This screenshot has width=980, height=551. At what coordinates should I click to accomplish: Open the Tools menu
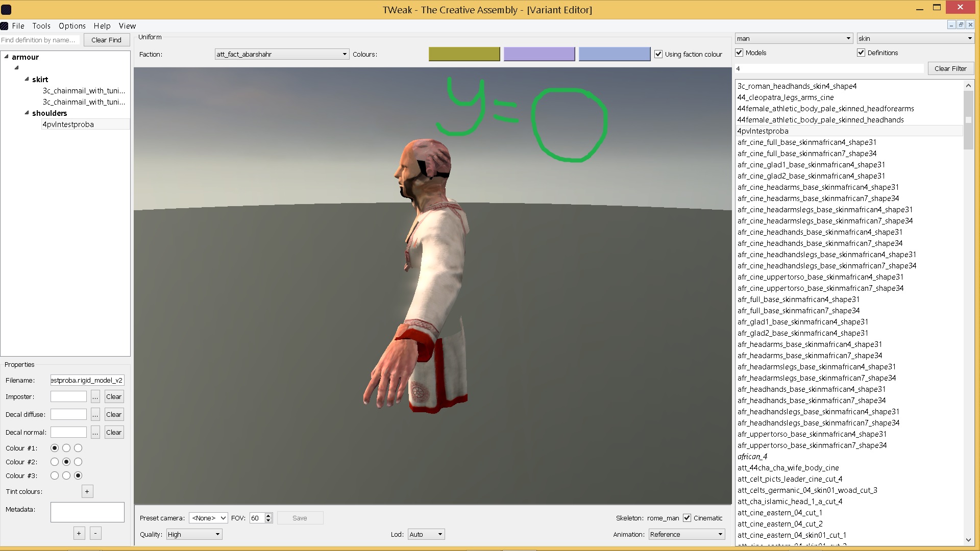point(41,26)
